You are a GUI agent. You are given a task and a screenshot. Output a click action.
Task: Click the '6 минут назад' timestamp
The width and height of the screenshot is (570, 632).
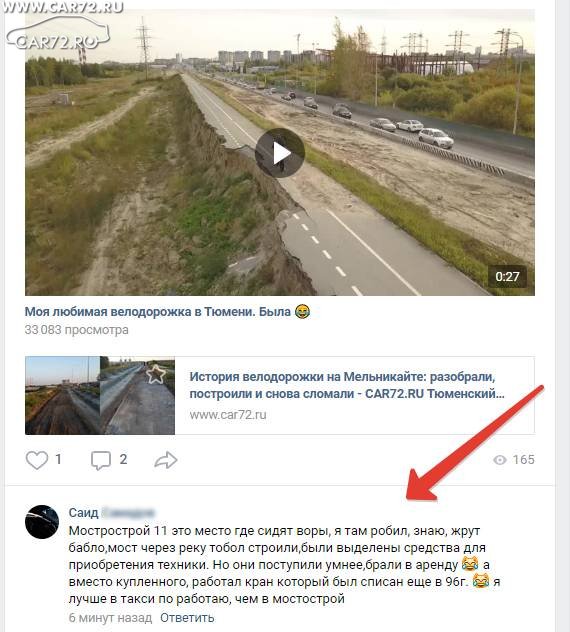click(x=110, y=617)
